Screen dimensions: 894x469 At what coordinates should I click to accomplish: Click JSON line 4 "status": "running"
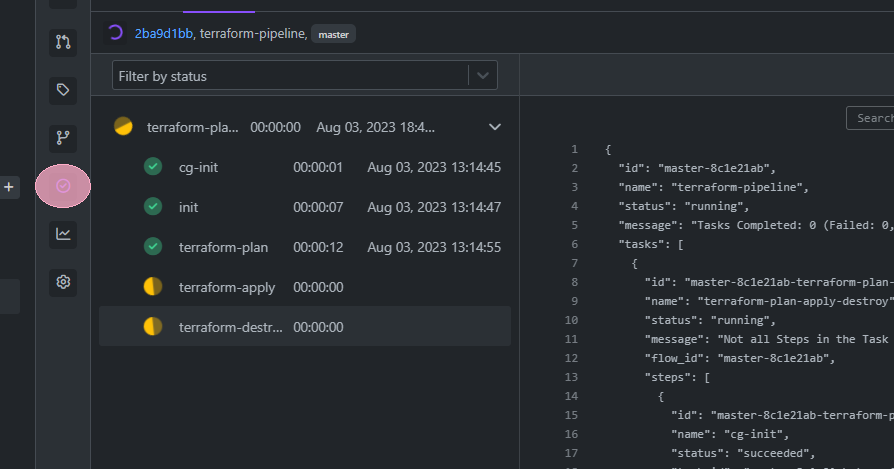point(684,206)
